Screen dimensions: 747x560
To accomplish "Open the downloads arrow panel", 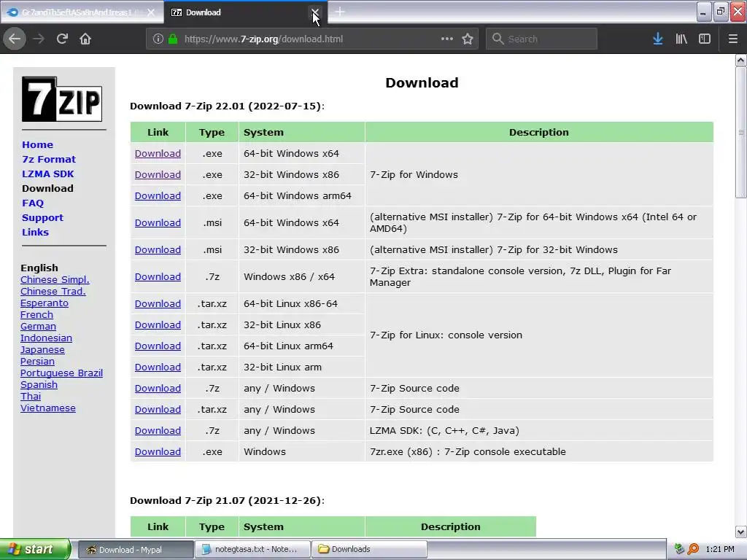I will (x=658, y=39).
